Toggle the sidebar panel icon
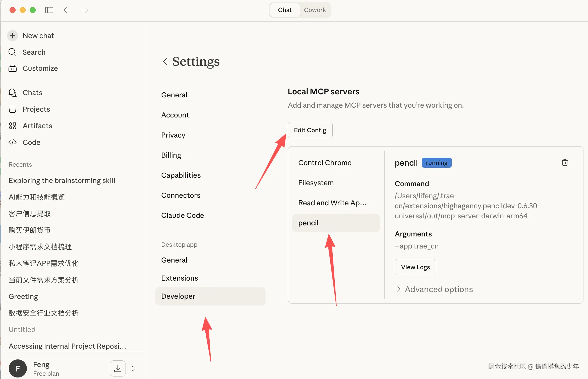588x379 pixels. click(49, 10)
